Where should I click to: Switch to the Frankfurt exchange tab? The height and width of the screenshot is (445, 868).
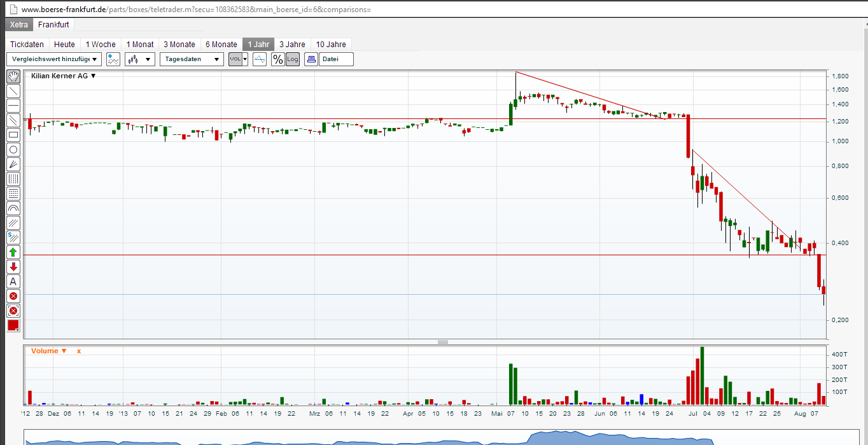(53, 24)
